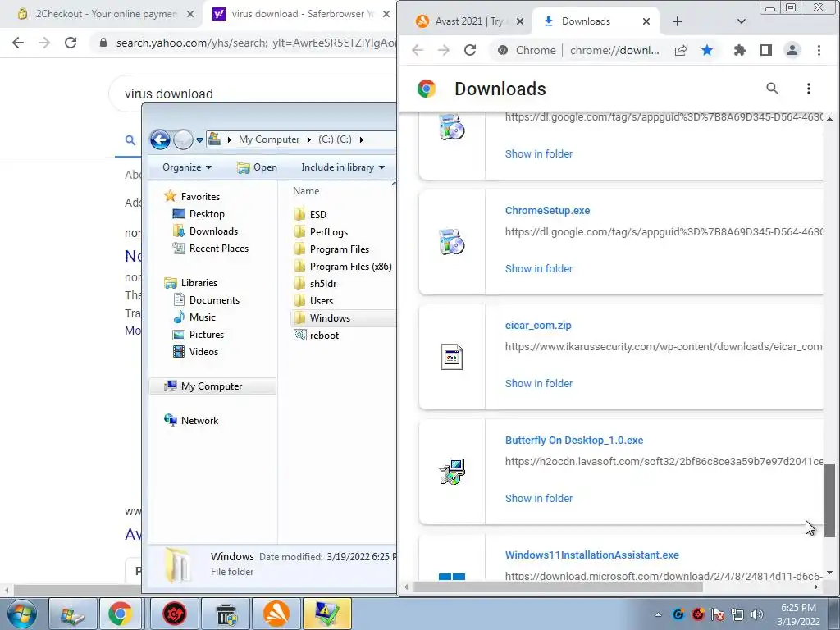Go forward in left Chrome window
Screen dimensions: 840x630
click(x=44, y=43)
